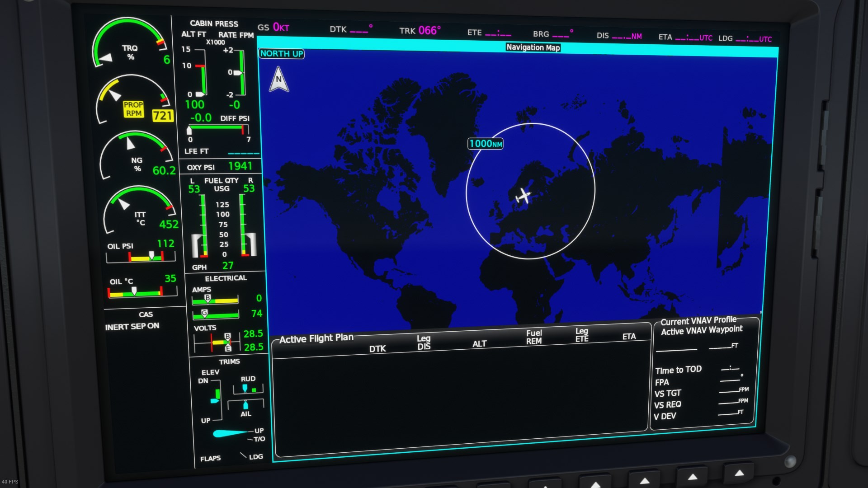Click the ambient light sensor on bezel
This screenshot has height=488, width=868.
(790, 461)
